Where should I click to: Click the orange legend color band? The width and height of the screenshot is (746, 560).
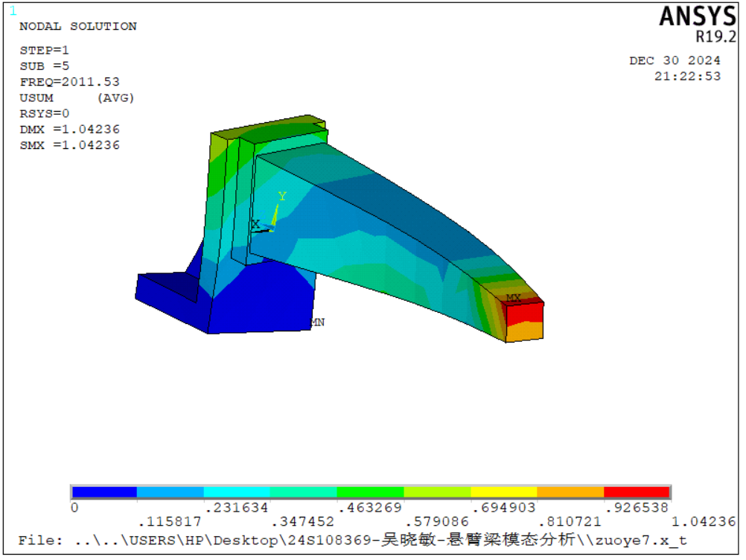click(570, 492)
